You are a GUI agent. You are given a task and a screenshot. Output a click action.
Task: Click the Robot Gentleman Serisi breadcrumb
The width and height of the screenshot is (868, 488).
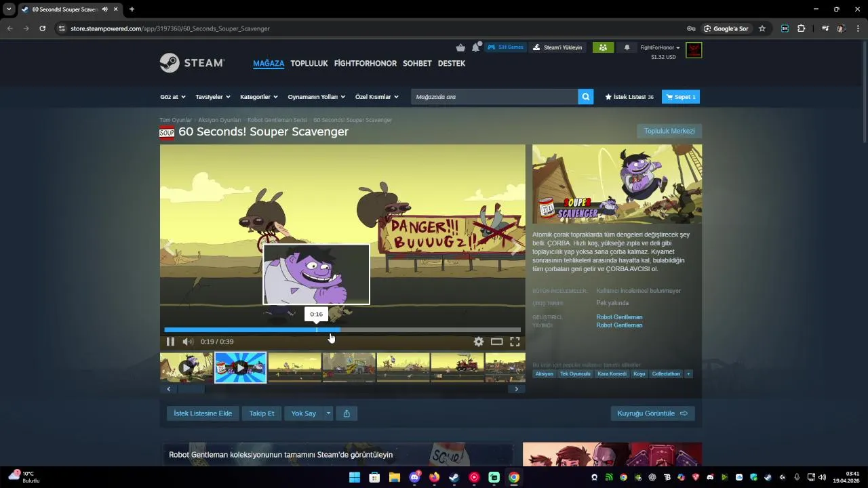(277, 120)
